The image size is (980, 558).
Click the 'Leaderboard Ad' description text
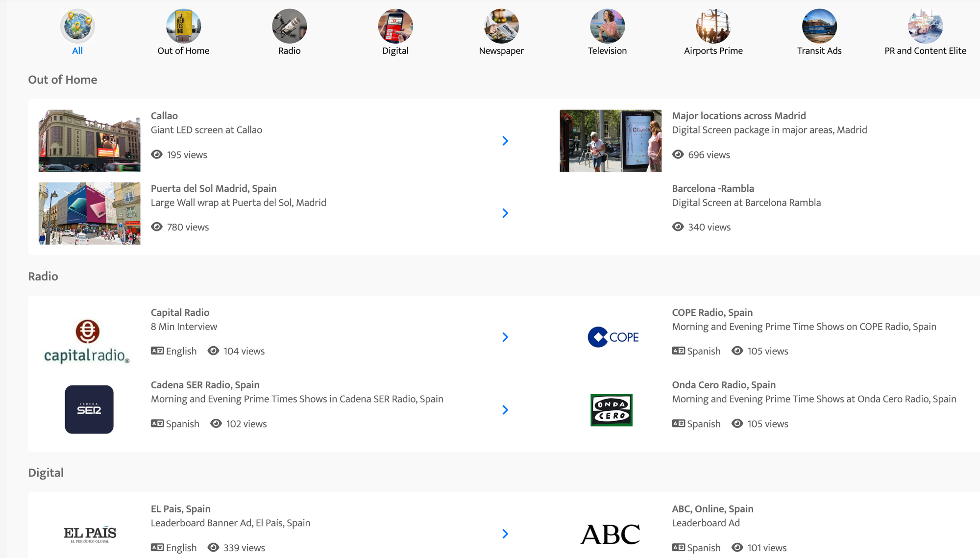pyautogui.click(x=706, y=523)
